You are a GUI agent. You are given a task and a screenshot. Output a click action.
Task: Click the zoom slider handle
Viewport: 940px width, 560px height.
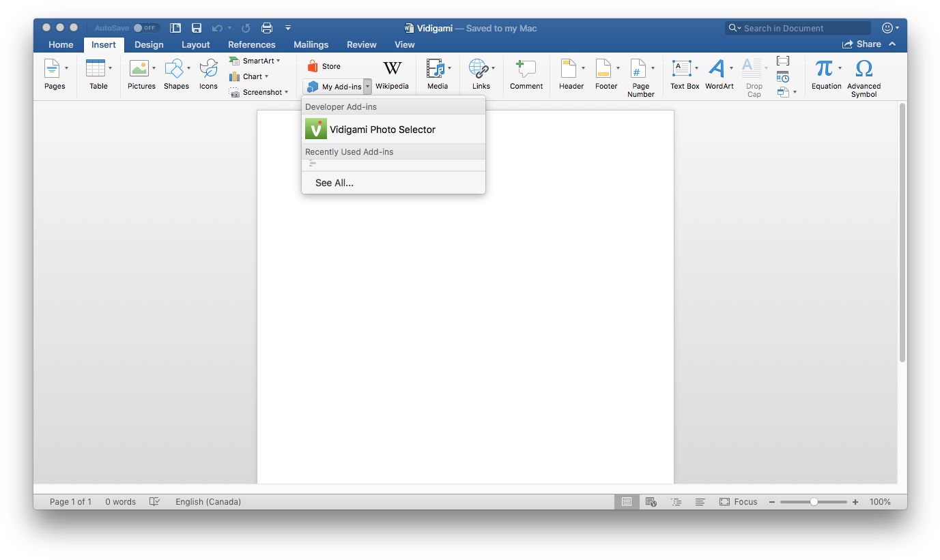[814, 502]
